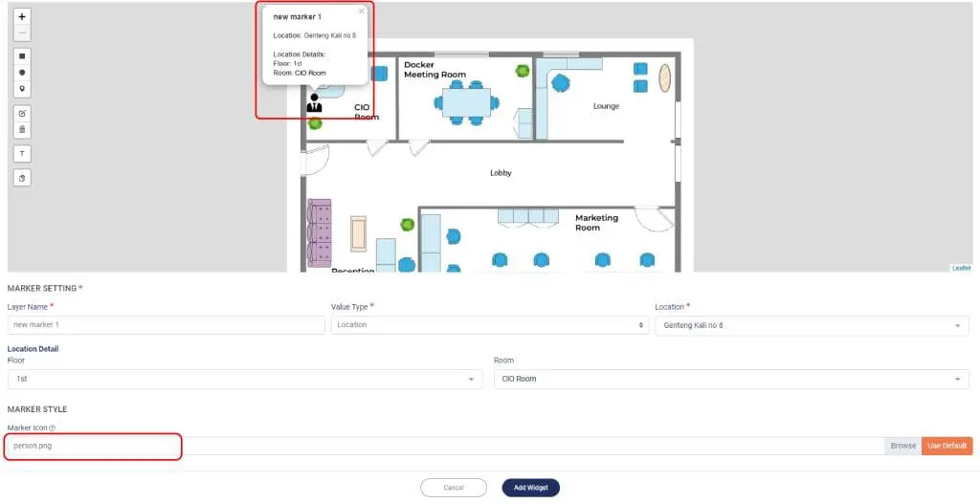Activate the delete layers trash tool
This screenshot has height=504, width=980.
pos(23,129)
